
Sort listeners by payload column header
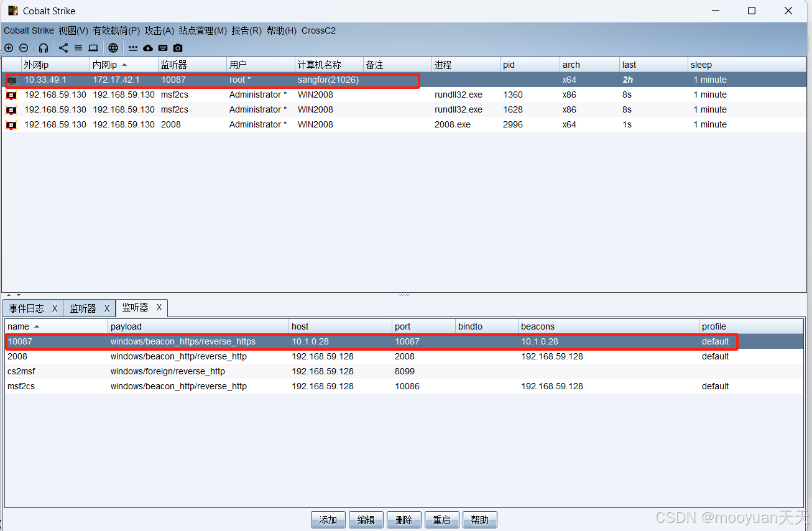point(198,326)
